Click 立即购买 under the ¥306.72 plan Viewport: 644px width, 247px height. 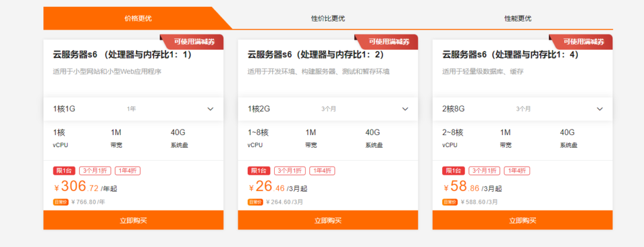[x=133, y=221]
